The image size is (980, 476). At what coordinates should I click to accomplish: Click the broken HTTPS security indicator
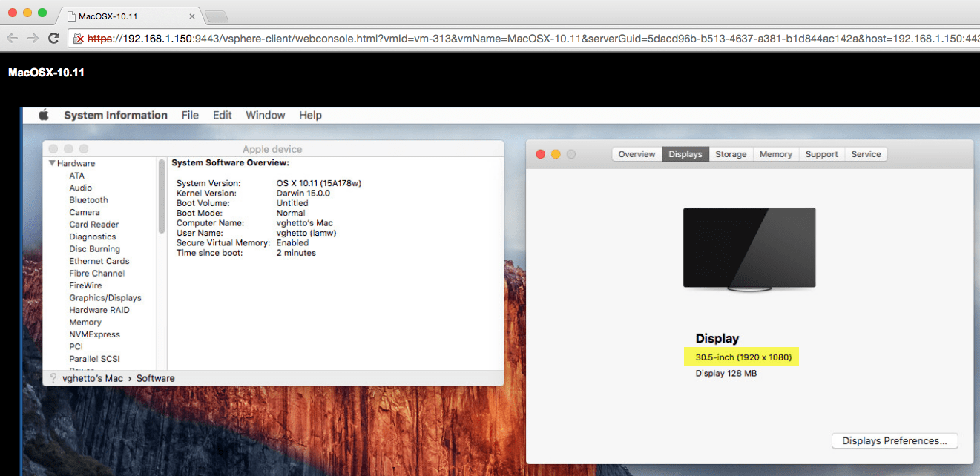[77, 37]
